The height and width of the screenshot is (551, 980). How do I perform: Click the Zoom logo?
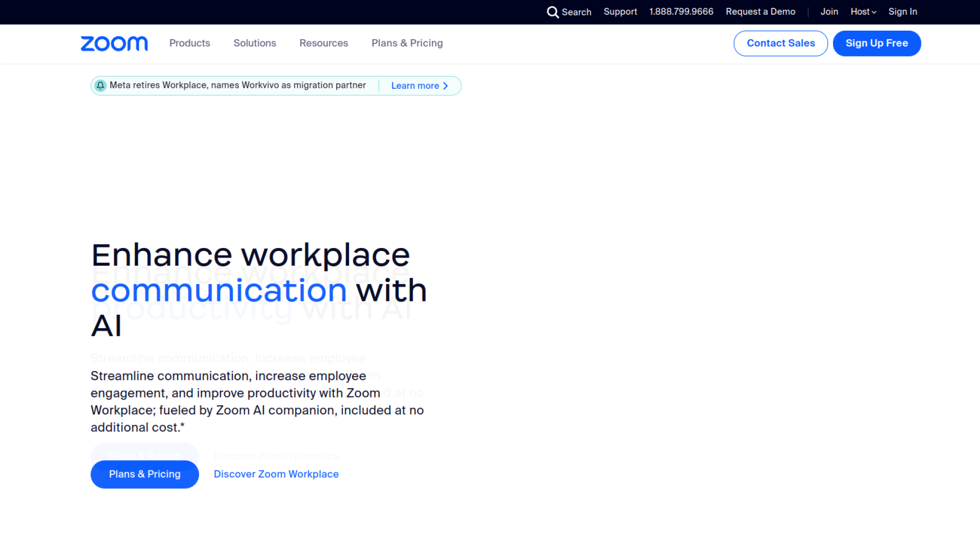pyautogui.click(x=114, y=43)
